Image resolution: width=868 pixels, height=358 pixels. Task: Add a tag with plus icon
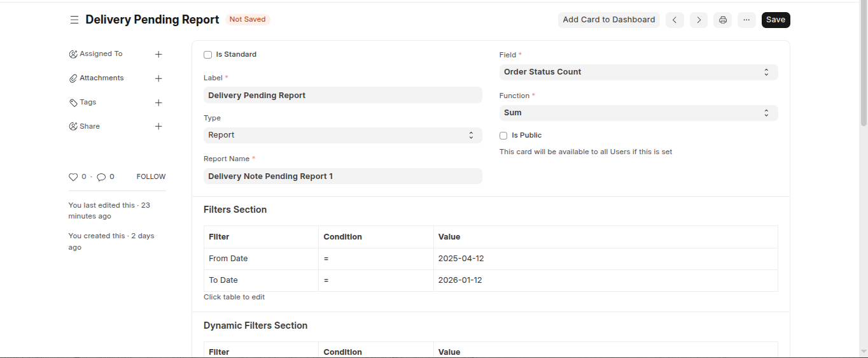tap(158, 103)
